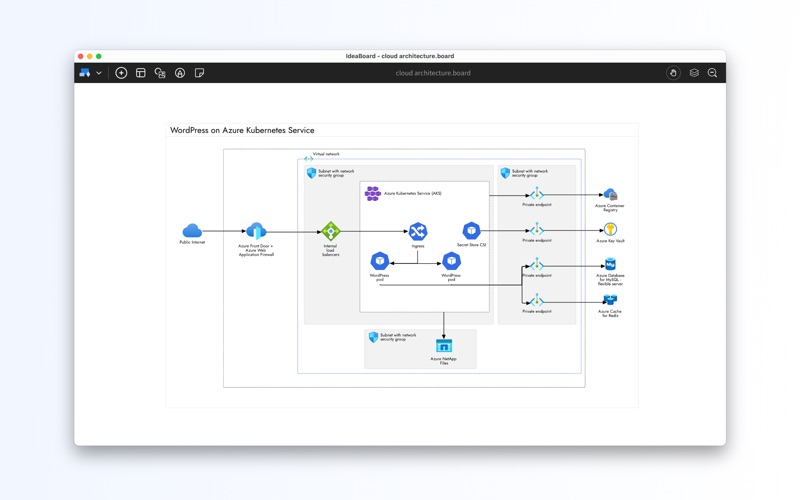The image size is (800, 500).
Task: Select the private endpoint icon pointing to Redis cache
Action: tap(537, 301)
